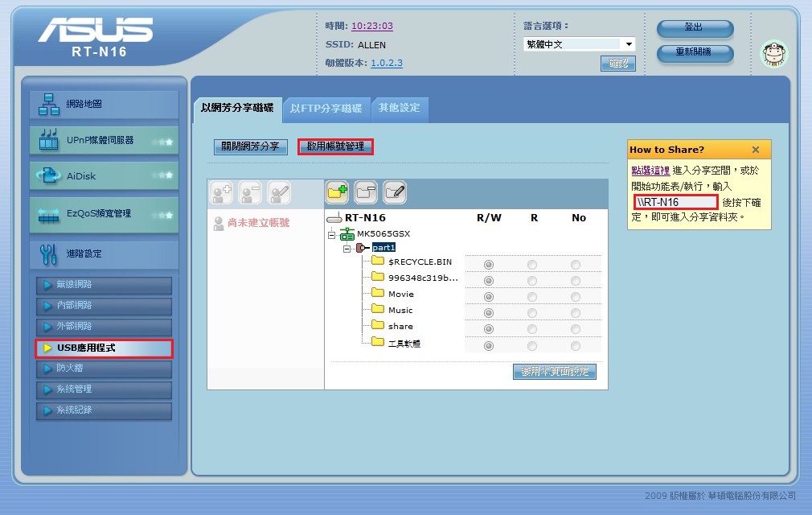Open the language dropdown 繁體中文
The height and width of the screenshot is (515, 812).
point(579,44)
